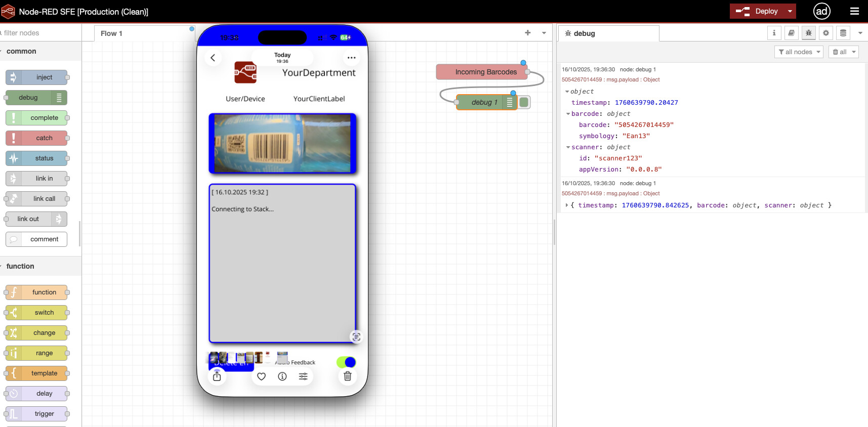Choose the link out palette node
This screenshot has height=427, width=868.
[36, 219]
